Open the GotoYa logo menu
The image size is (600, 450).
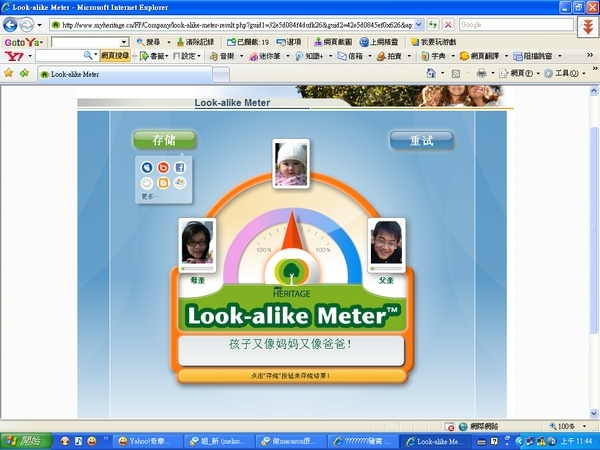click(x=23, y=42)
